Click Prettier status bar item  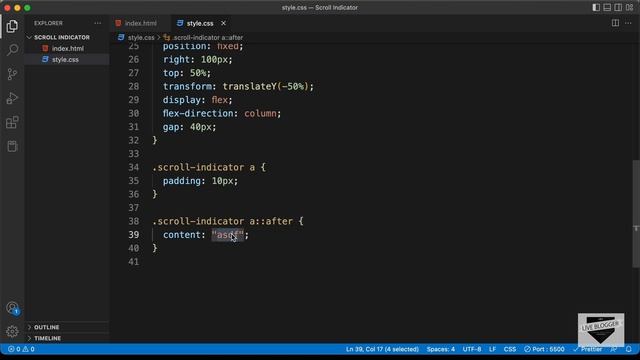coord(587,349)
